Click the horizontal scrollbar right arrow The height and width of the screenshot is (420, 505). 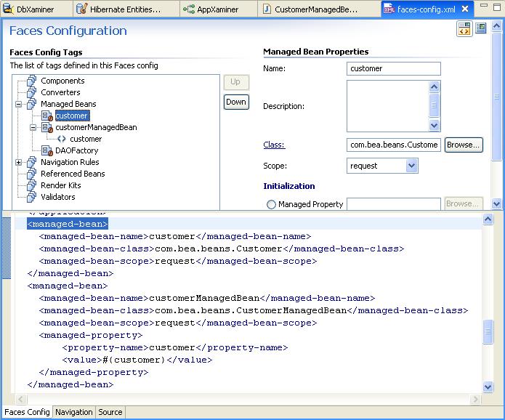[x=475, y=400]
